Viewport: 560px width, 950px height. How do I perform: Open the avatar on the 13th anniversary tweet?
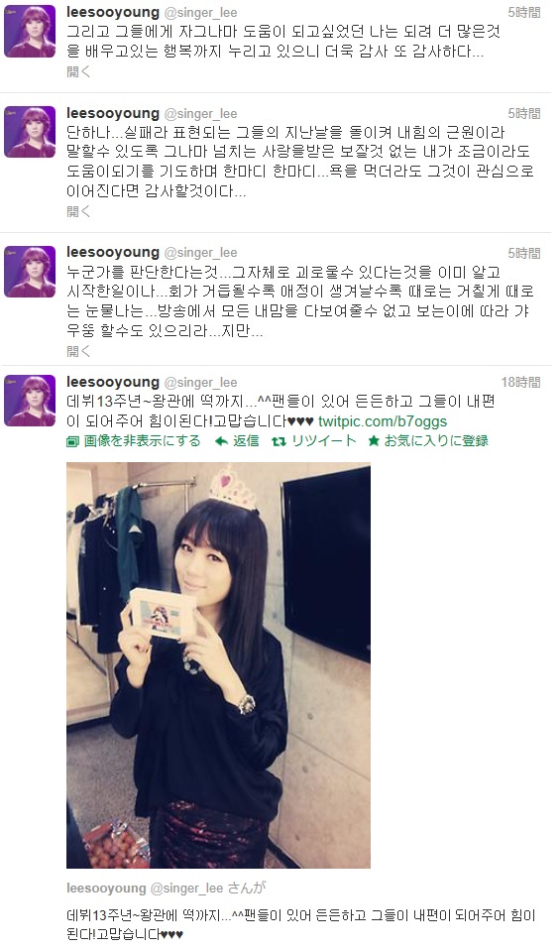(30, 401)
